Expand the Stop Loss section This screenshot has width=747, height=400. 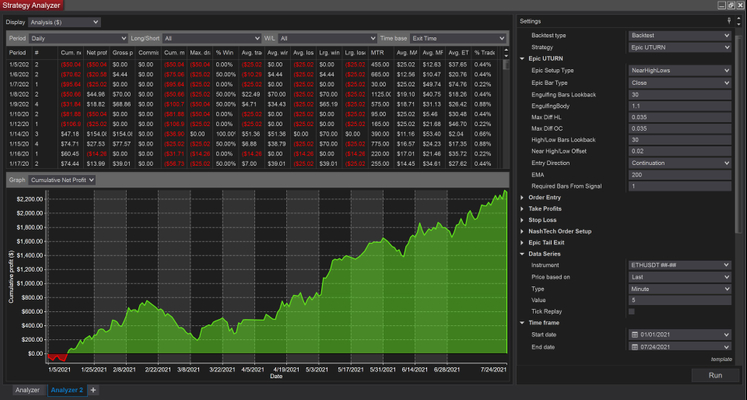[543, 219]
